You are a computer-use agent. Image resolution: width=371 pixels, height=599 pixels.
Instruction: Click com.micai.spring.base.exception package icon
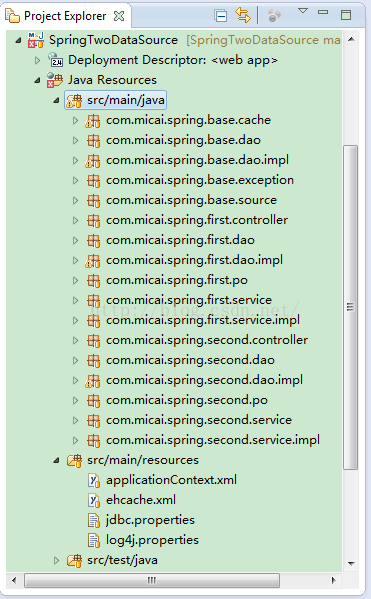[x=94, y=180]
